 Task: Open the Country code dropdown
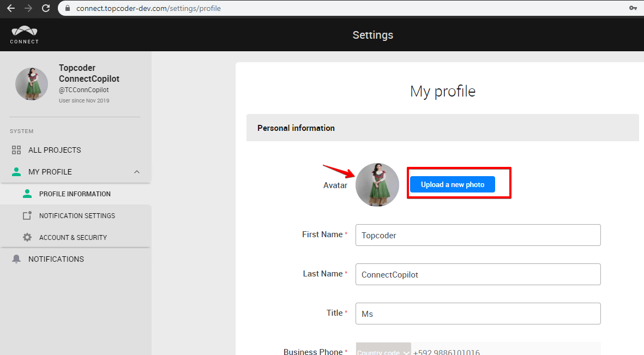[383, 349]
